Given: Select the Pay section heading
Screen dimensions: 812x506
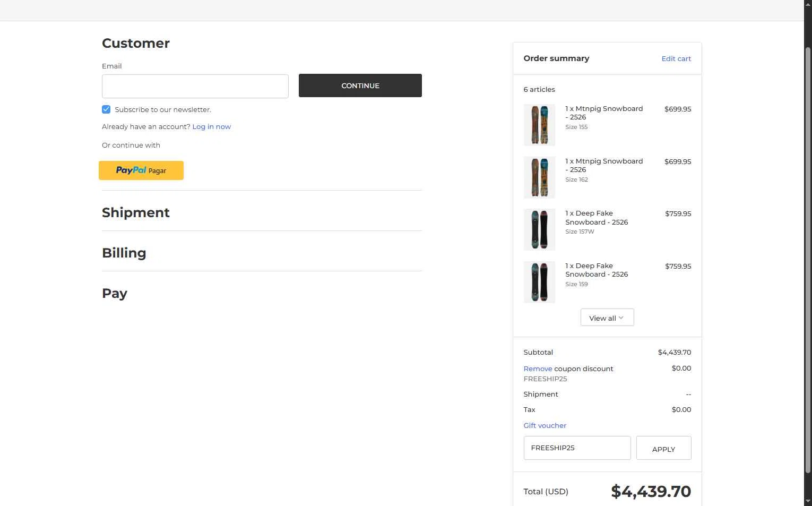Looking at the screenshot, I should tap(115, 293).
